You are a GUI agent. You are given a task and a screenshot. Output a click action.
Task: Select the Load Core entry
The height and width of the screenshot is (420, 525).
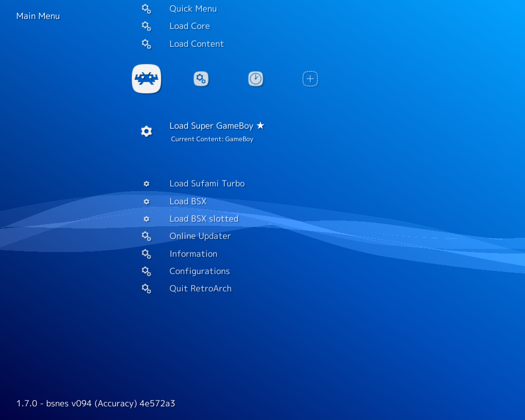click(x=190, y=26)
